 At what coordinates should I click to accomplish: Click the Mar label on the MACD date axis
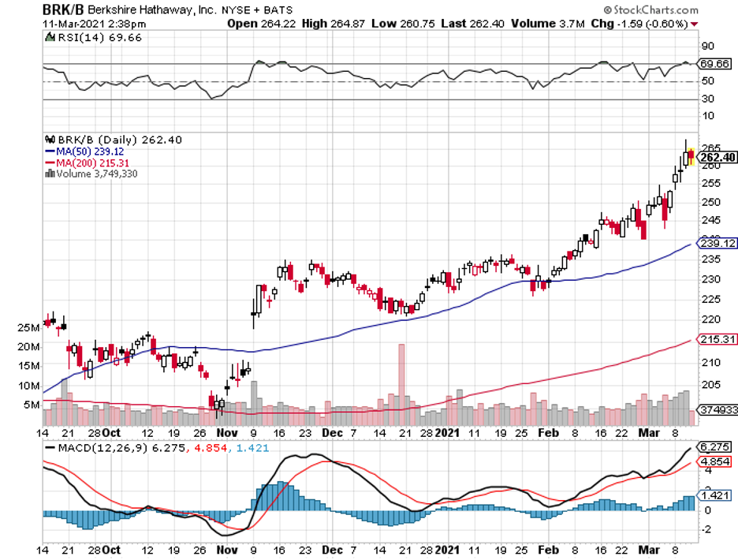[649, 550]
